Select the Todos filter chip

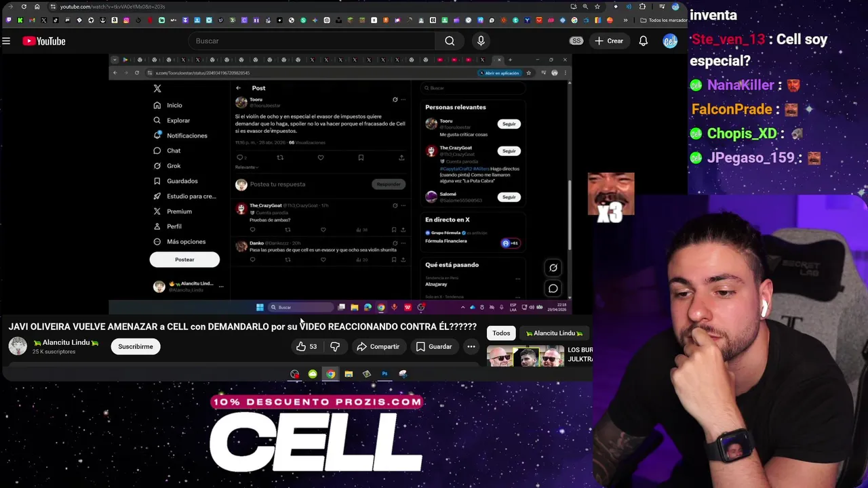point(501,333)
